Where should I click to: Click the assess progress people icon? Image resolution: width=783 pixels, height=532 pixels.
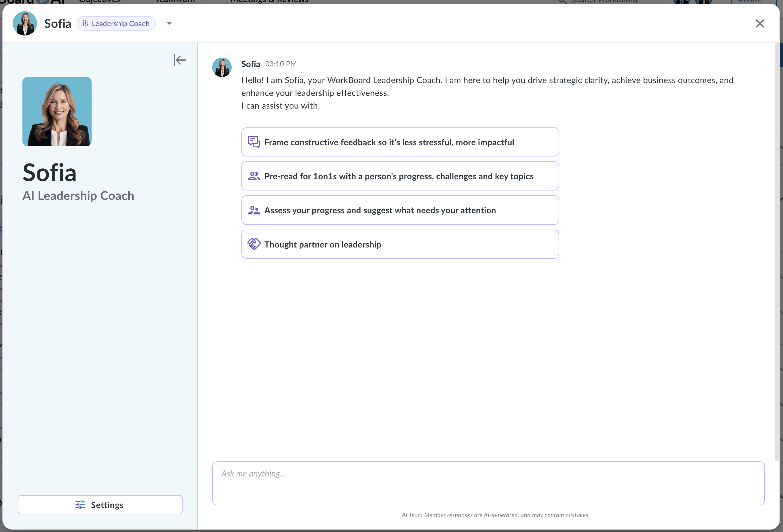click(254, 210)
